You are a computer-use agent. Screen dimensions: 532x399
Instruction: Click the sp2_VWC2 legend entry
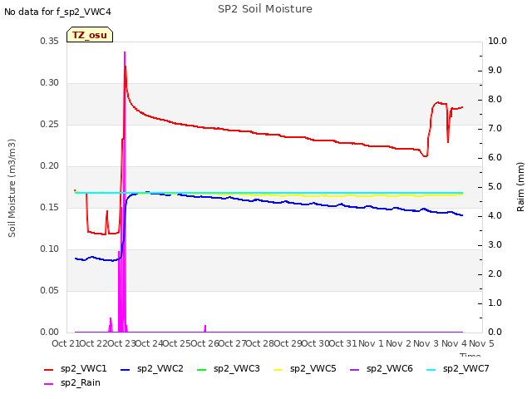point(151,369)
